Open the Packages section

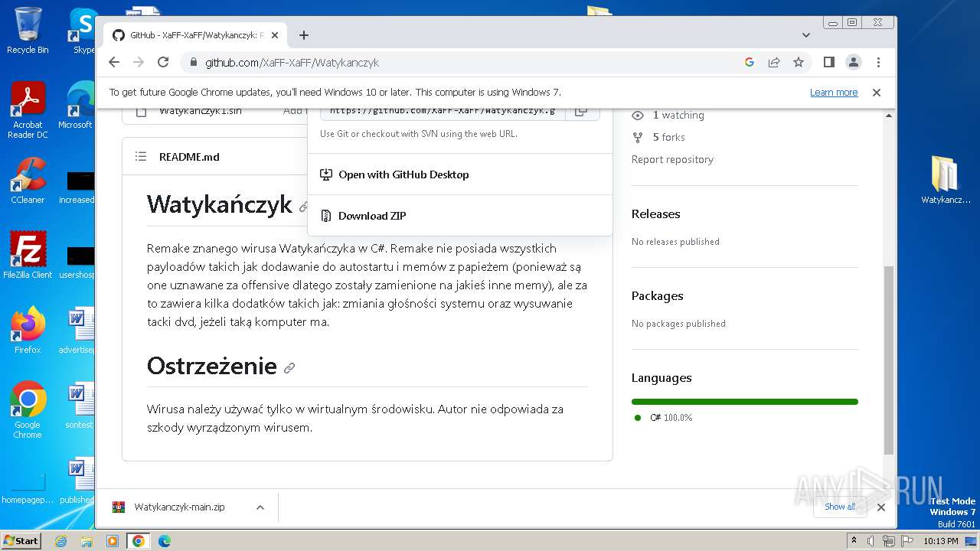click(657, 295)
